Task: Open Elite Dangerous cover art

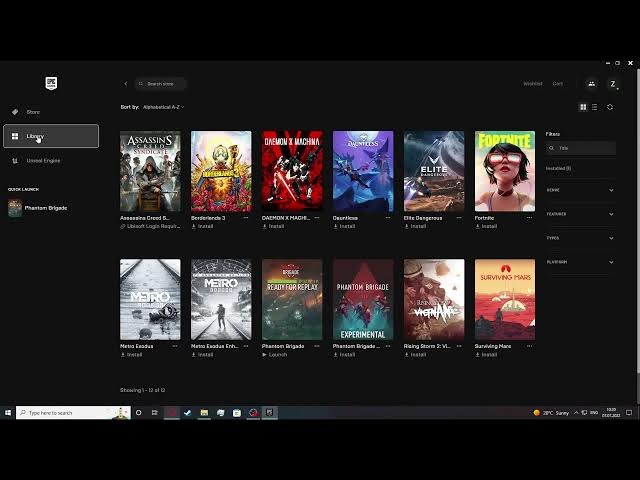Action: tap(434, 171)
